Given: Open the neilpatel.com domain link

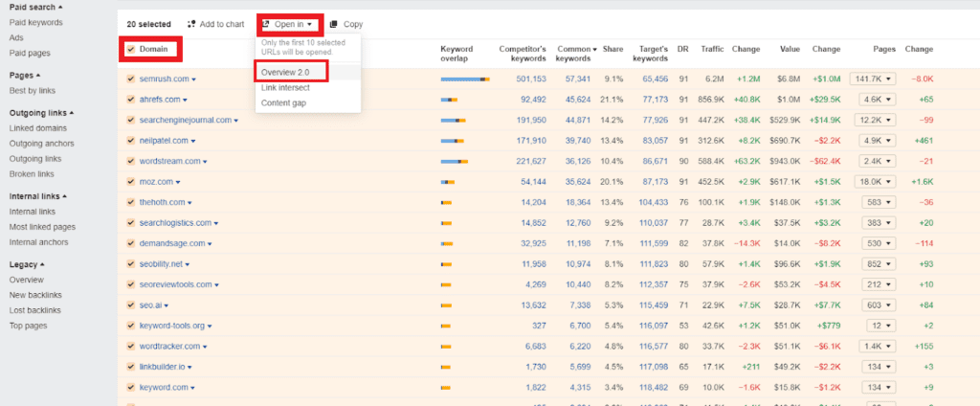Looking at the screenshot, I should tap(164, 141).
